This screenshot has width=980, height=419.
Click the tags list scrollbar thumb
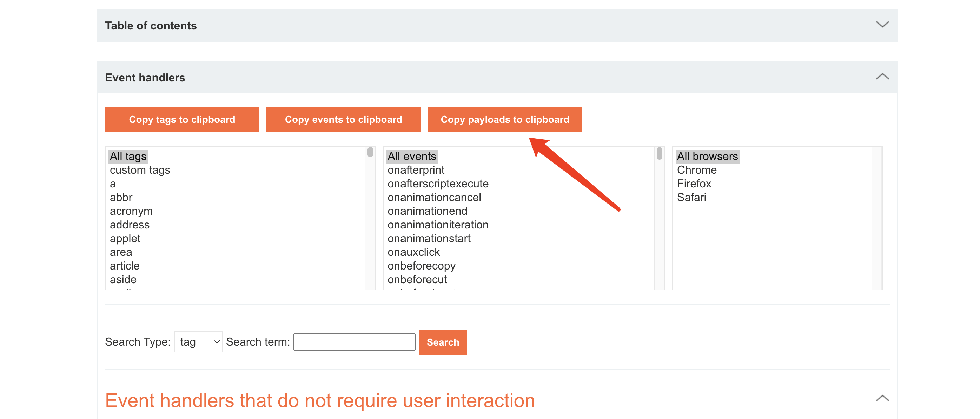(x=370, y=152)
